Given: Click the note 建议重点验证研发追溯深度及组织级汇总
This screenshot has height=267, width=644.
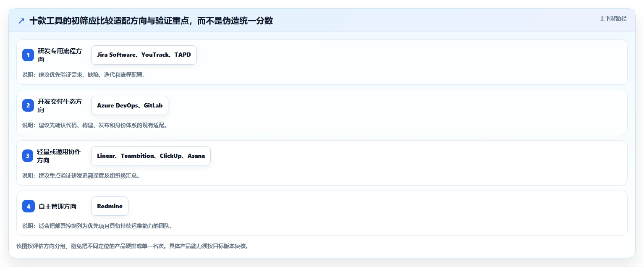Looking at the screenshot, I should [81, 175].
